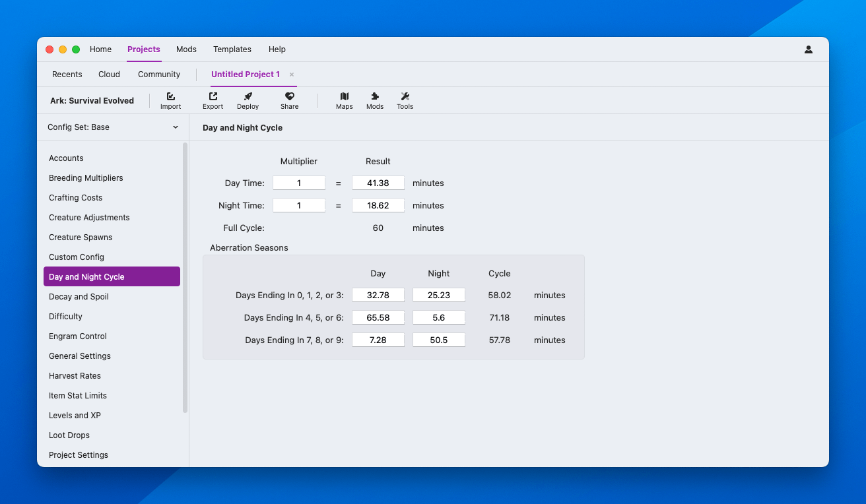Select Day and Night Cycle item

coord(112,276)
